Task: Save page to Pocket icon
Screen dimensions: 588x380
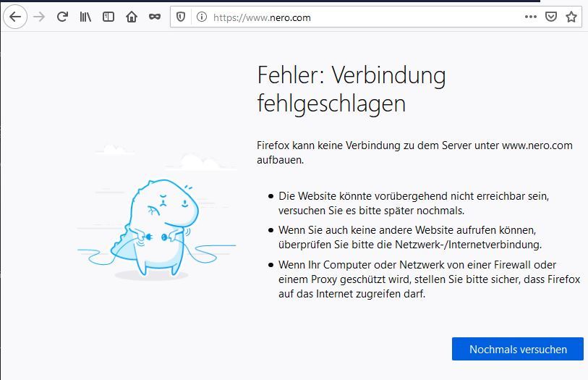Action: (x=551, y=17)
